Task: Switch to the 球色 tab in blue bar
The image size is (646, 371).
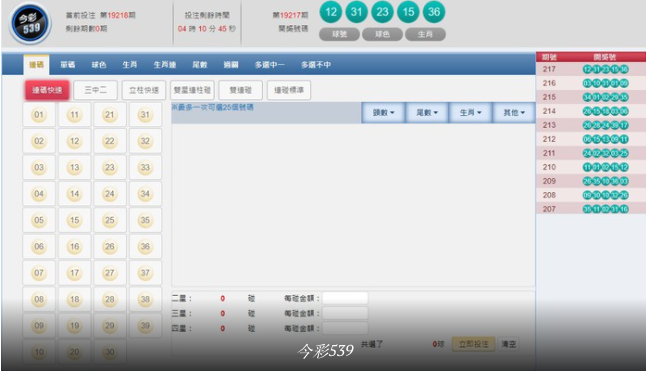Action: (x=99, y=65)
